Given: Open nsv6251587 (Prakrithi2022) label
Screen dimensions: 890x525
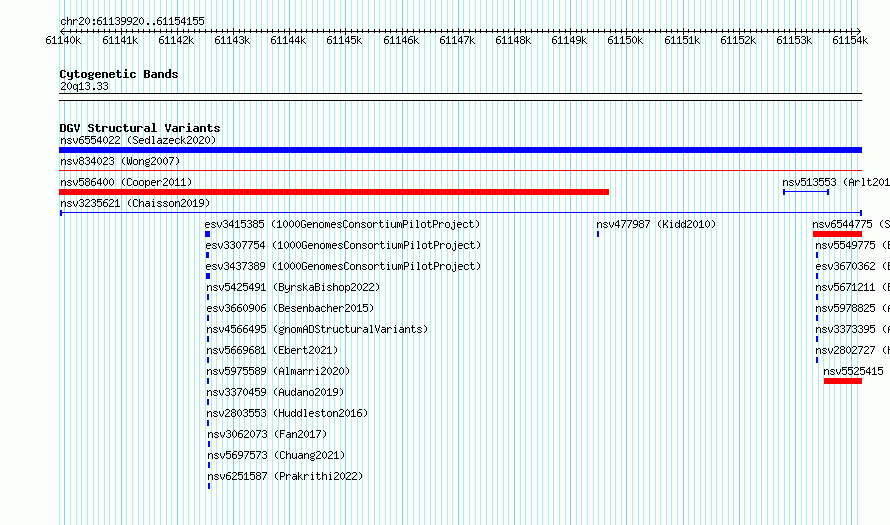Looking at the screenshot, I should pos(285,476).
